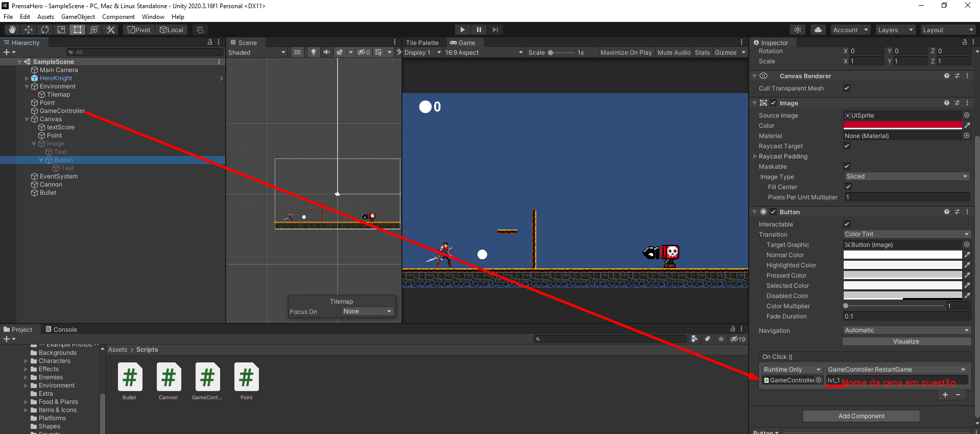The width and height of the screenshot is (980, 434).
Task: Click Visualize navigation button
Action: pyautogui.click(x=906, y=341)
